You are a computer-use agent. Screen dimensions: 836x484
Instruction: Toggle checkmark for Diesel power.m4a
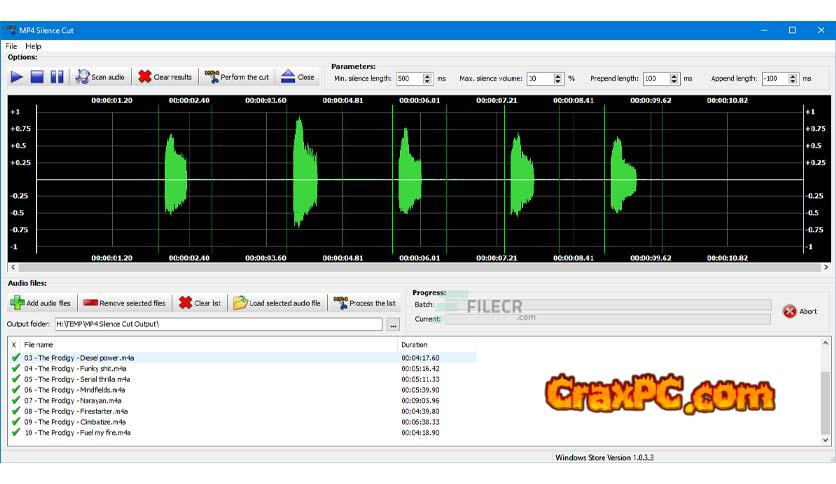(x=15, y=357)
